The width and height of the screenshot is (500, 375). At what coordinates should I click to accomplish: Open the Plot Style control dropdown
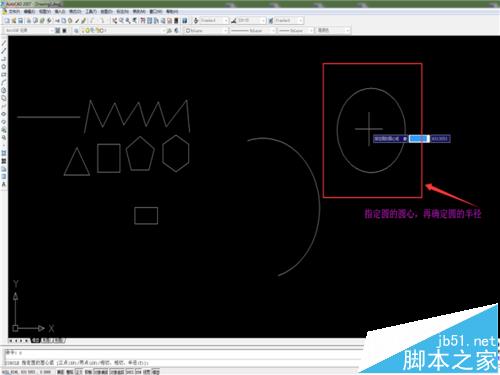[x=333, y=30]
